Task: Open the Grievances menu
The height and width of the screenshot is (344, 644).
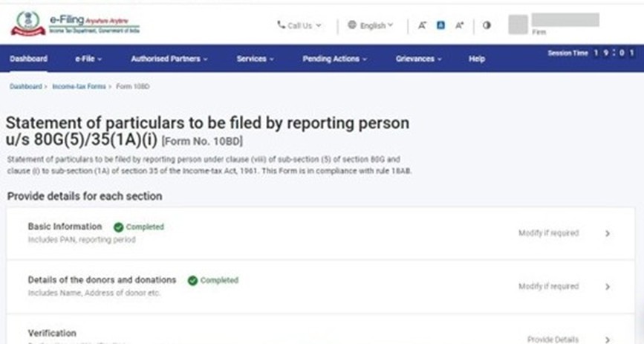Action: tap(418, 59)
